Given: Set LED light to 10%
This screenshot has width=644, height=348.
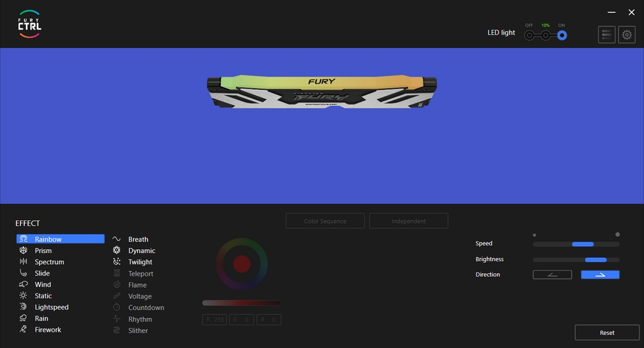Looking at the screenshot, I should (545, 35).
